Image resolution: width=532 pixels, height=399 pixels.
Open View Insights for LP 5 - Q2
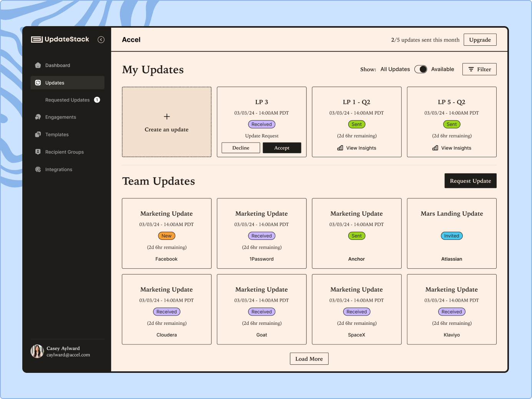click(452, 148)
